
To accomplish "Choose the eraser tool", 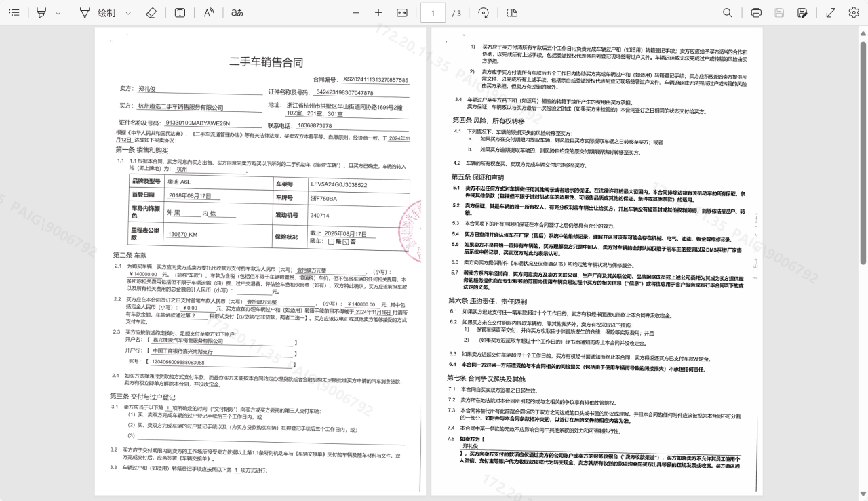I will [x=151, y=13].
